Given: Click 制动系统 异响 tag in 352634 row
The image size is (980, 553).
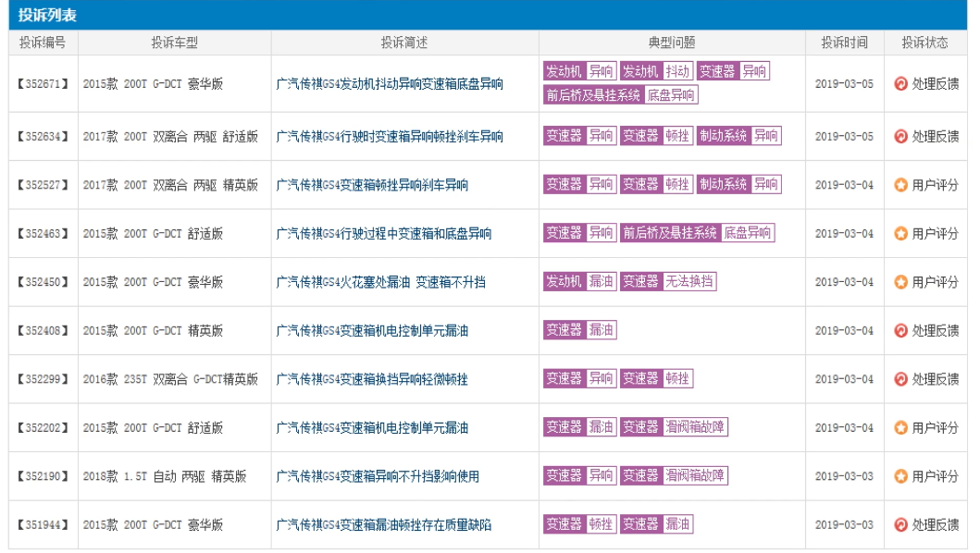Looking at the screenshot, I should [x=738, y=136].
